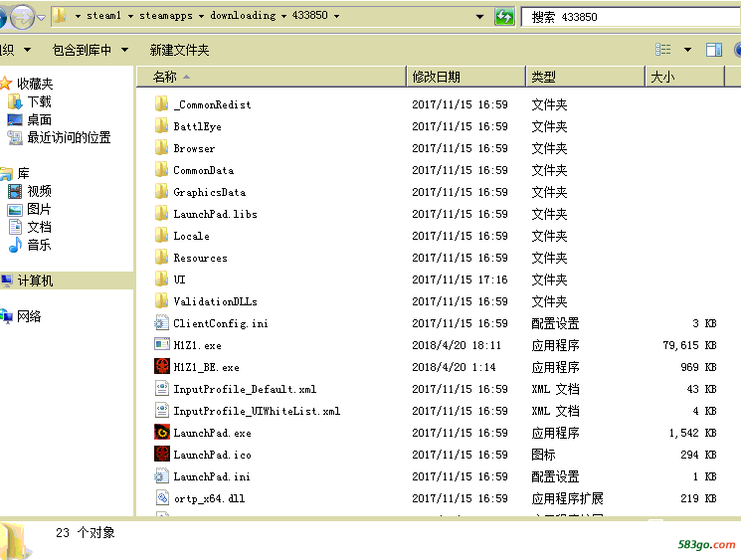Click the ortp_x64.dll file icon

click(x=161, y=497)
